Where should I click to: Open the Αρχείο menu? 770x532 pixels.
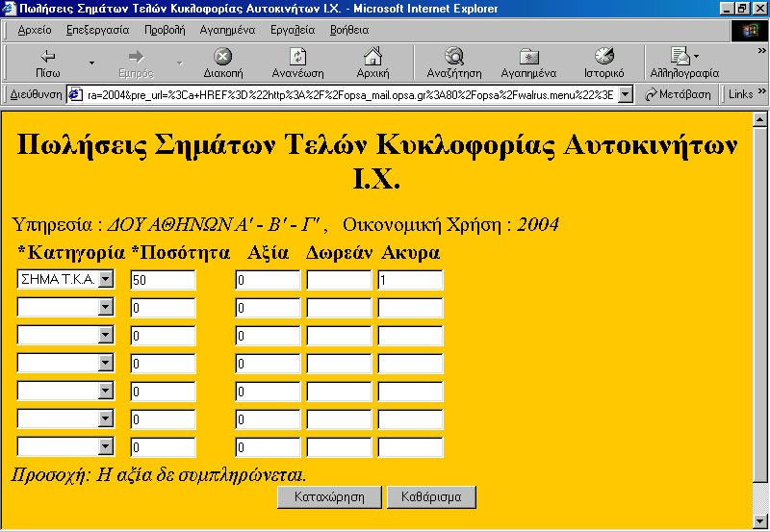tap(35, 30)
